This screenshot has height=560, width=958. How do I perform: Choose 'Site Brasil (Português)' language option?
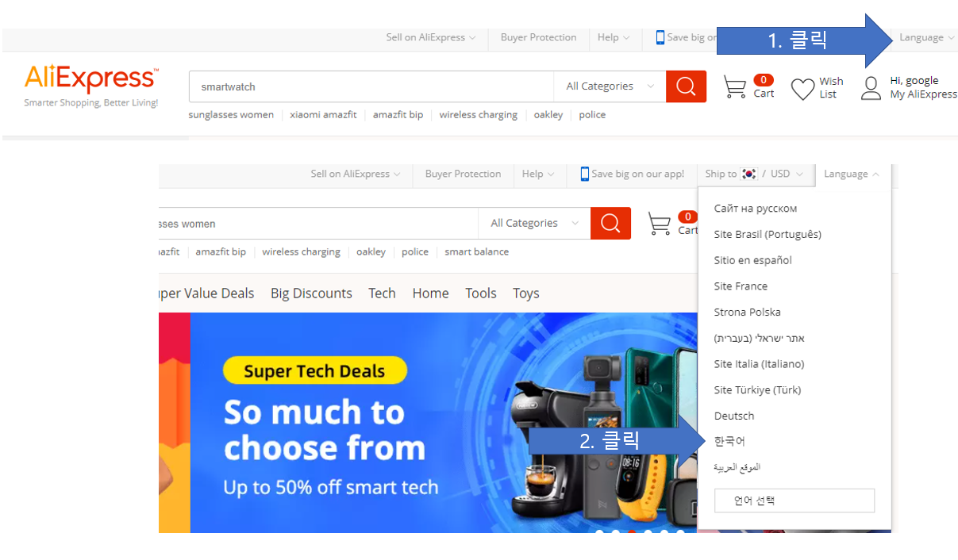coord(768,234)
